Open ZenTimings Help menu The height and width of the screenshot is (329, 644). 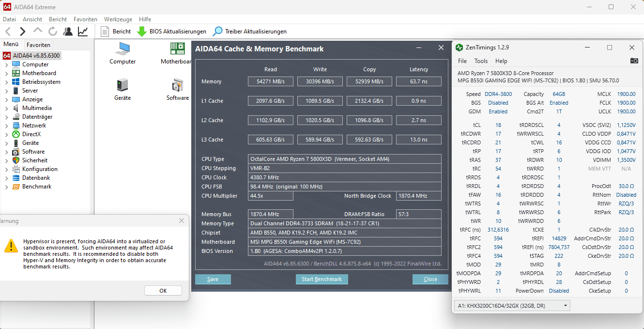pos(501,61)
